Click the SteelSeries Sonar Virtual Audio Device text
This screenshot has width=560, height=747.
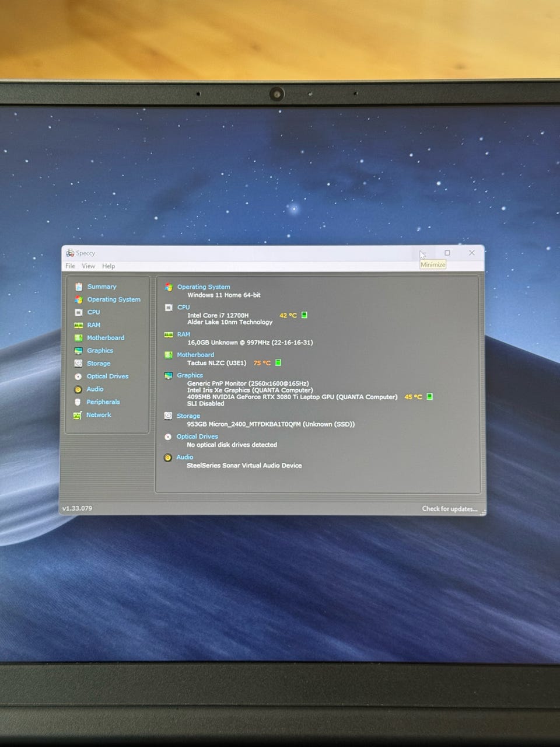[x=244, y=466]
